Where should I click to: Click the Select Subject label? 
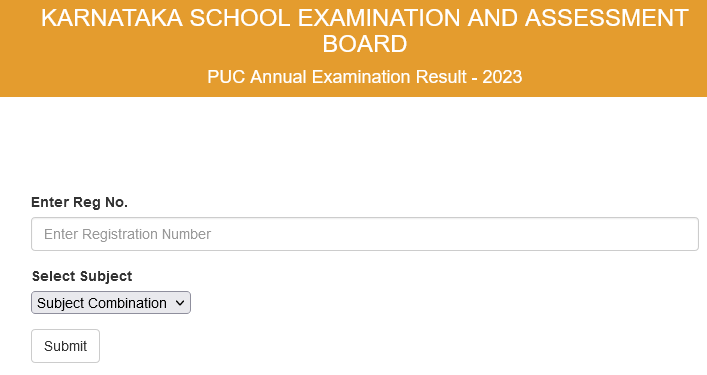[x=82, y=276]
